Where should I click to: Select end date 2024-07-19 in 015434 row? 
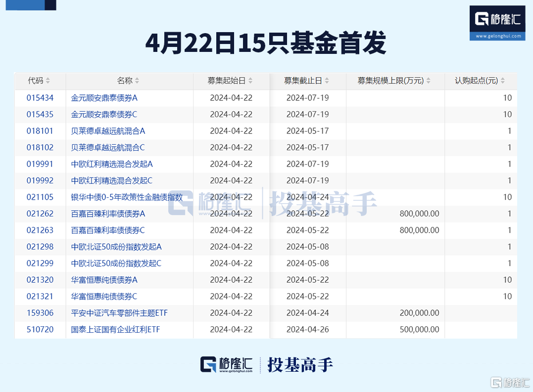click(x=308, y=98)
